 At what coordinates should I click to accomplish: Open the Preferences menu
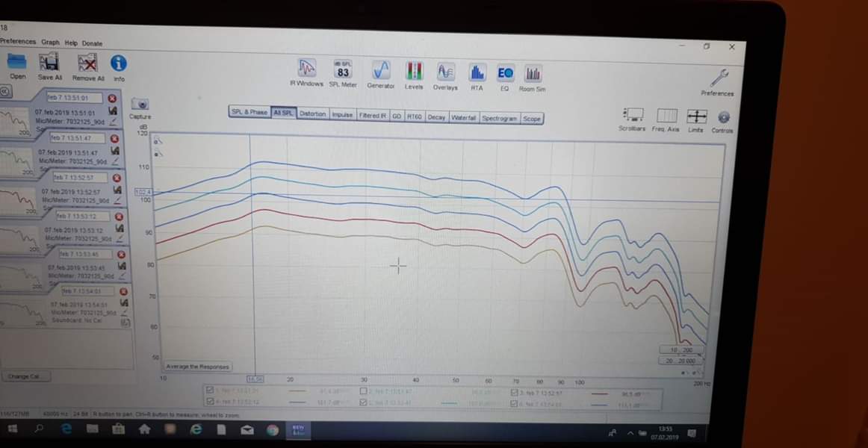click(x=18, y=42)
